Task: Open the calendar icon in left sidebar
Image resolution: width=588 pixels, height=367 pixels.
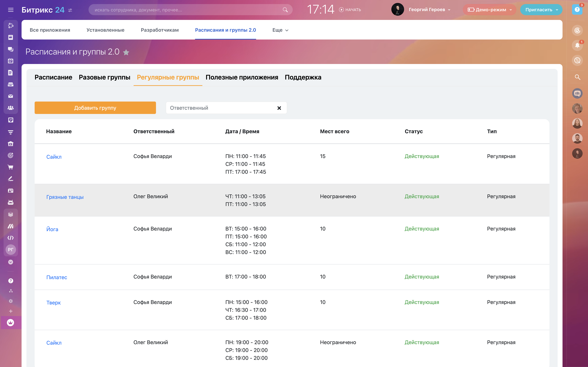Action: point(10,61)
